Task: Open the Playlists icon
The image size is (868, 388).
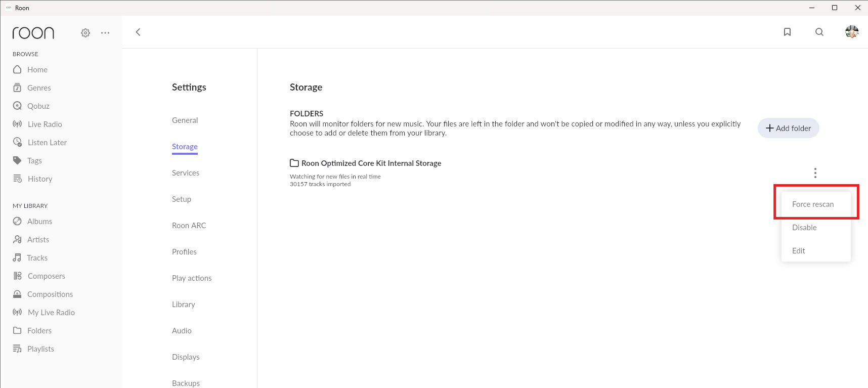Action: point(17,349)
